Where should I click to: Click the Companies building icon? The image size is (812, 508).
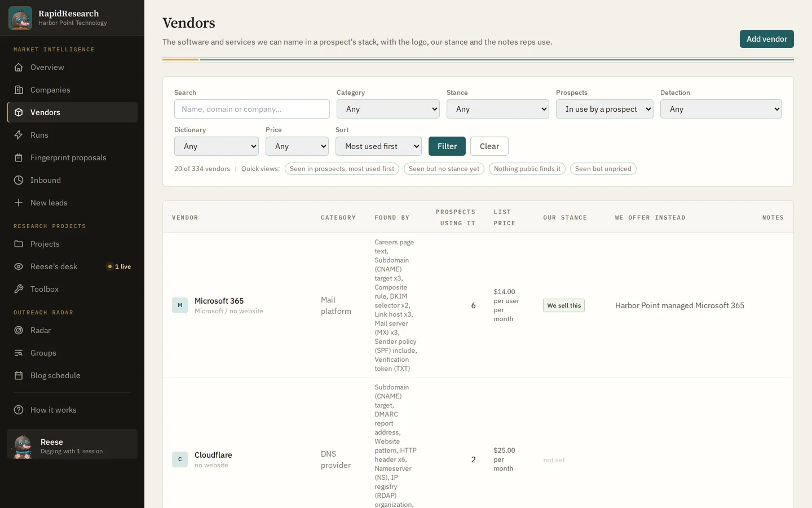[x=19, y=90]
